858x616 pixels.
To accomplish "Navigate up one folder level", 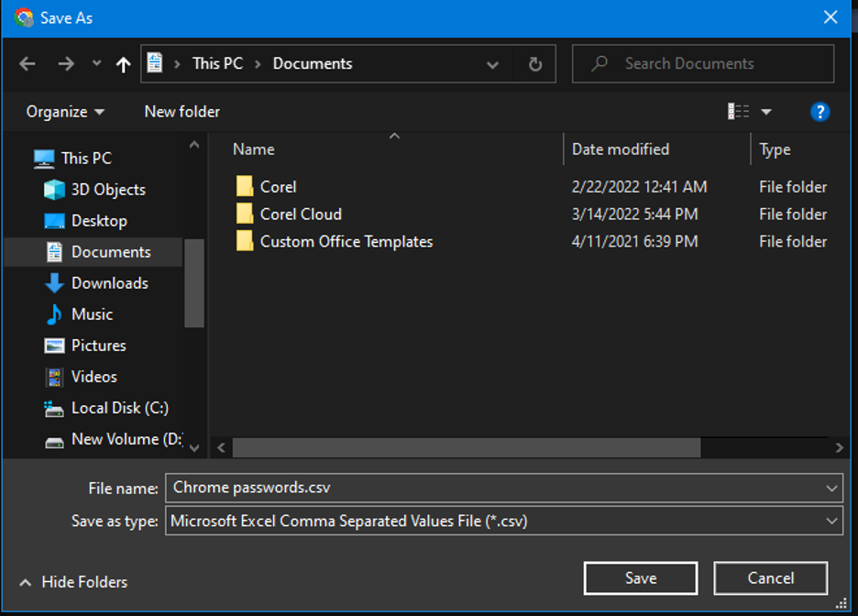I will coord(124,64).
